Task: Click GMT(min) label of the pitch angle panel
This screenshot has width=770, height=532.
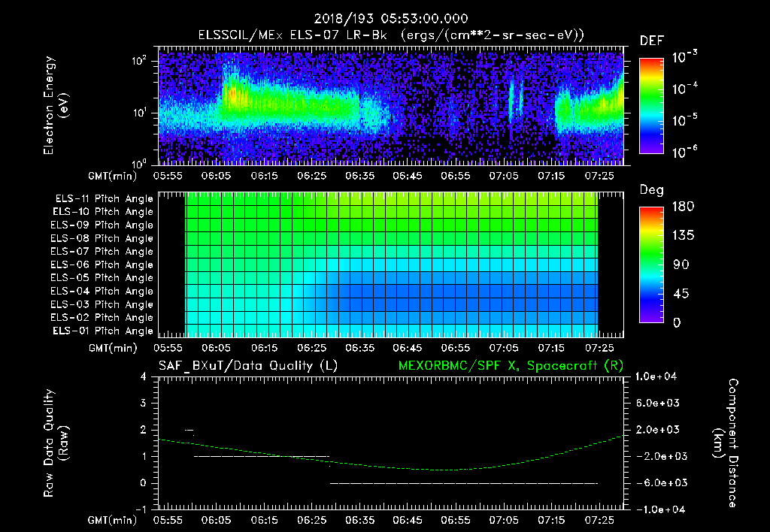Action: 113,348
